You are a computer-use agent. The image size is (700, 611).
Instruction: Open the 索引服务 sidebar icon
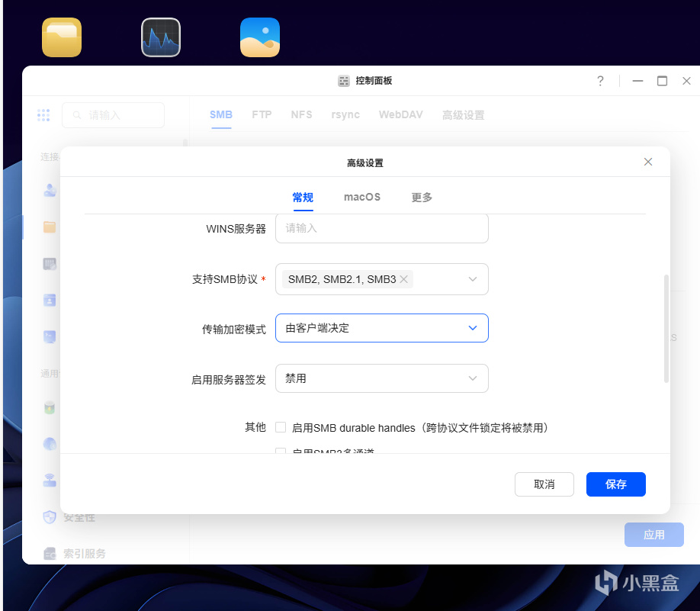50,554
